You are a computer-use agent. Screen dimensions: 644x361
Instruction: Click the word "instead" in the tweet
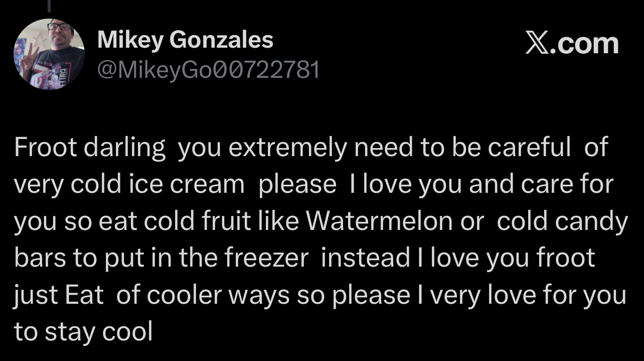[x=365, y=258]
